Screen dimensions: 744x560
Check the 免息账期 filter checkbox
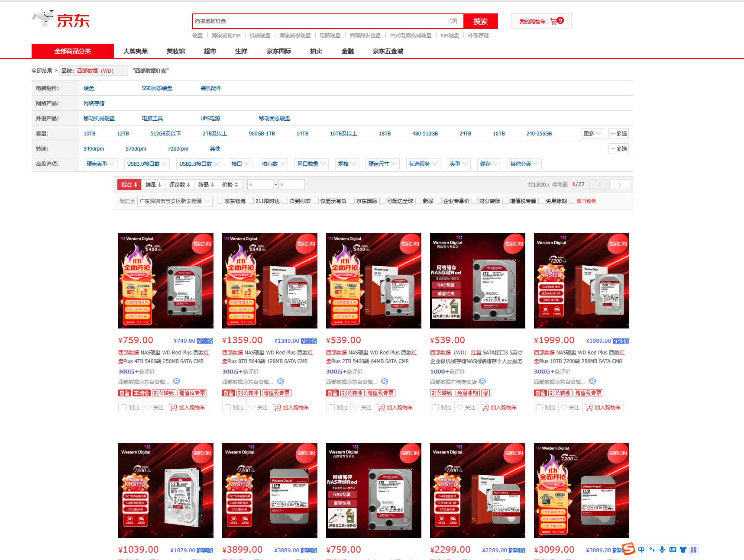click(x=541, y=201)
